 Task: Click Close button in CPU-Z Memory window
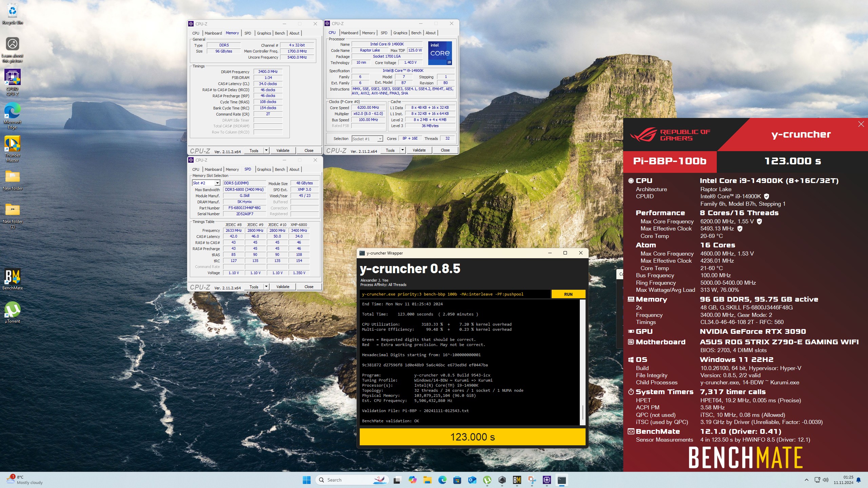point(309,150)
